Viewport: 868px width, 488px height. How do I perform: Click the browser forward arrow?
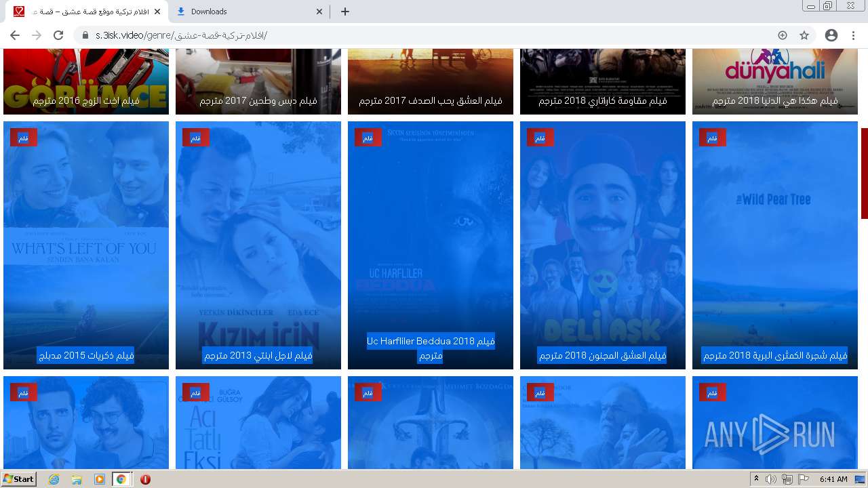click(37, 35)
